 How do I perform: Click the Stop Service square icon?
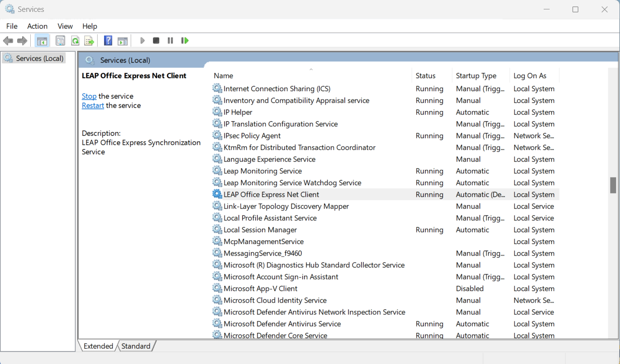156,41
